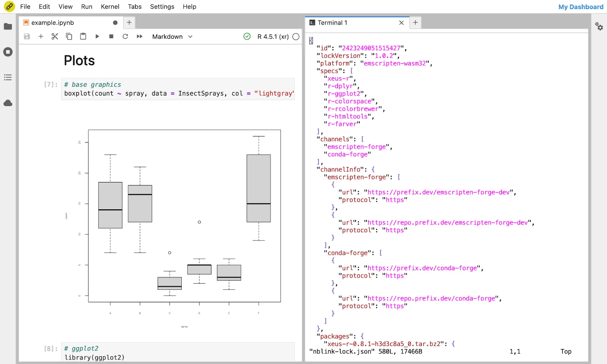This screenshot has height=364, width=607.
Task: Click the emscripten-wasm32 platform value
Action: pyautogui.click(x=395, y=63)
